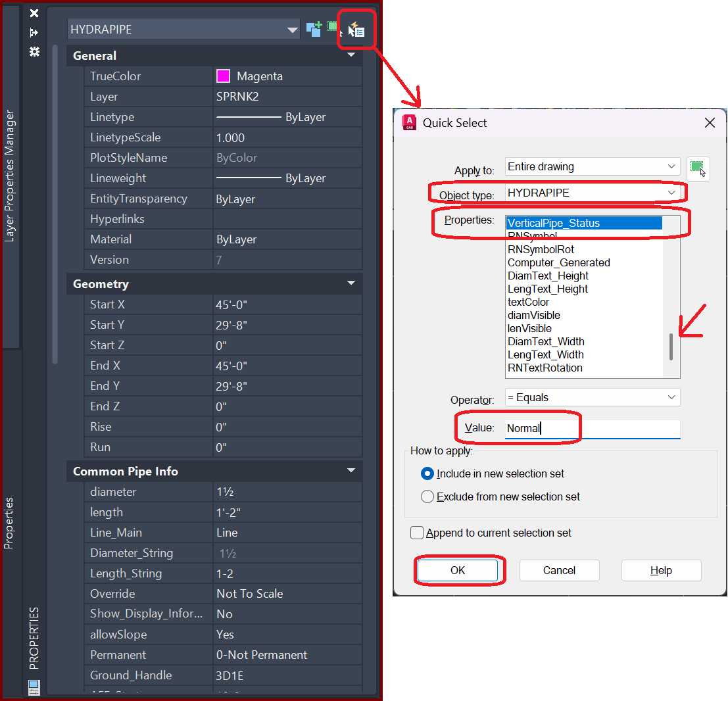Select Exclude from new selection set
The height and width of the screenshot is (701, 728).
click(x=427, y=496)
